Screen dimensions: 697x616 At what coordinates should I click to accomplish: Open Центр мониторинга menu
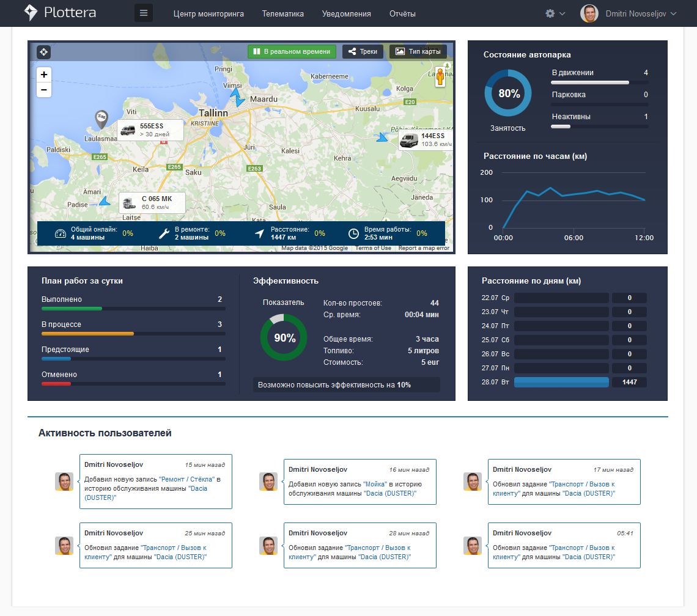(208, 14)
